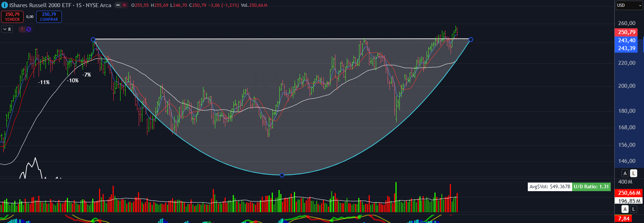Viewport: 644px width, 223px height.
Task: Click the 260,00 price scale value
Action: (626, 23)
